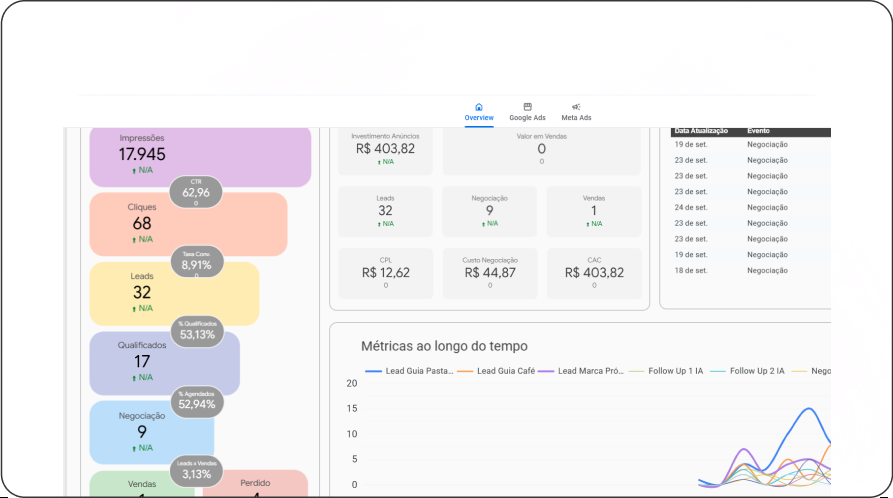Open the Meta Ads tab

[576, 118]
